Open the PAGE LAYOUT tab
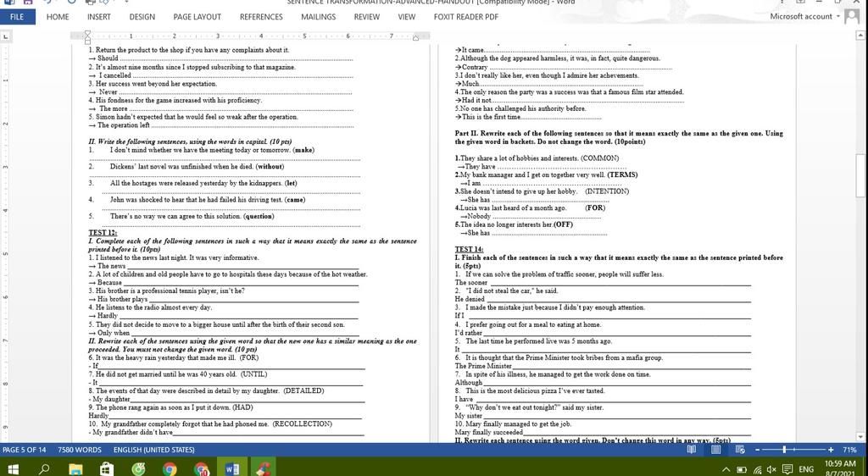The image size is (868, 476). click(197, 17)
